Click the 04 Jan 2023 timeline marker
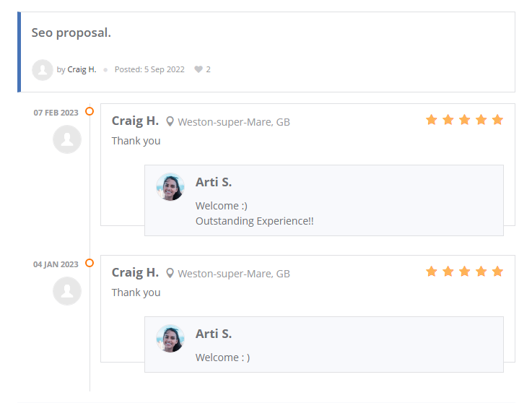Image resolution: width=532 pixels, height=403 pixels. (90, 263)
